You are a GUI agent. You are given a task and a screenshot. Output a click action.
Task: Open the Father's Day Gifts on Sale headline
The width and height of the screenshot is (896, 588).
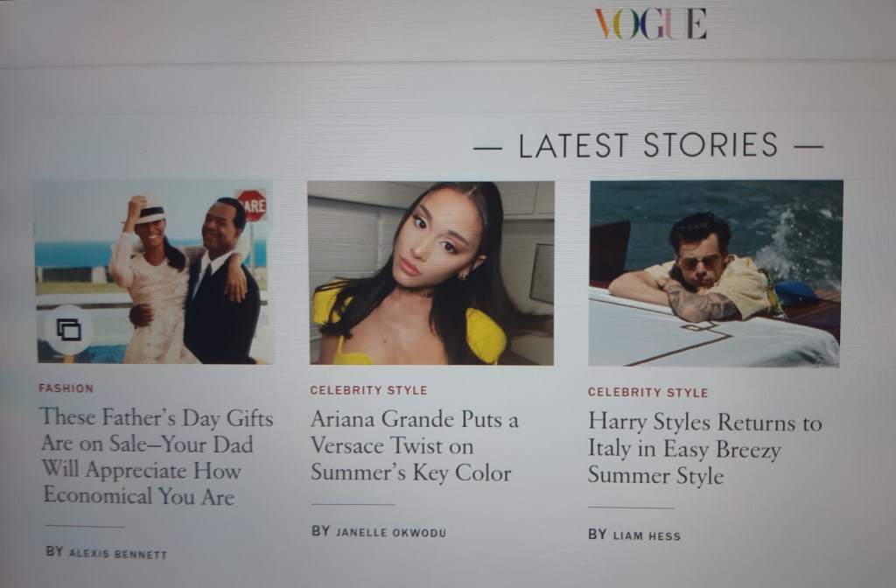click(157, 456)
